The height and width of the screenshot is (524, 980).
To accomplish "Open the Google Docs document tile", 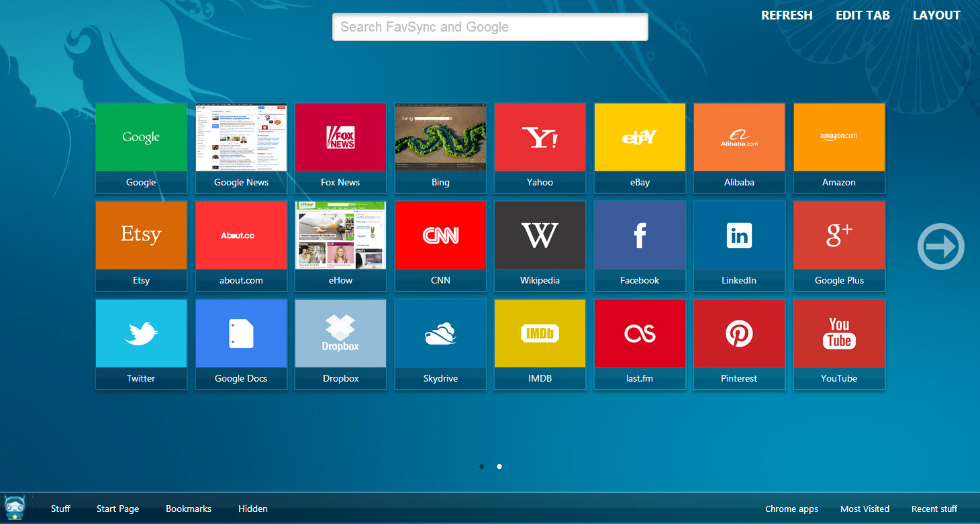I will 241,334.
